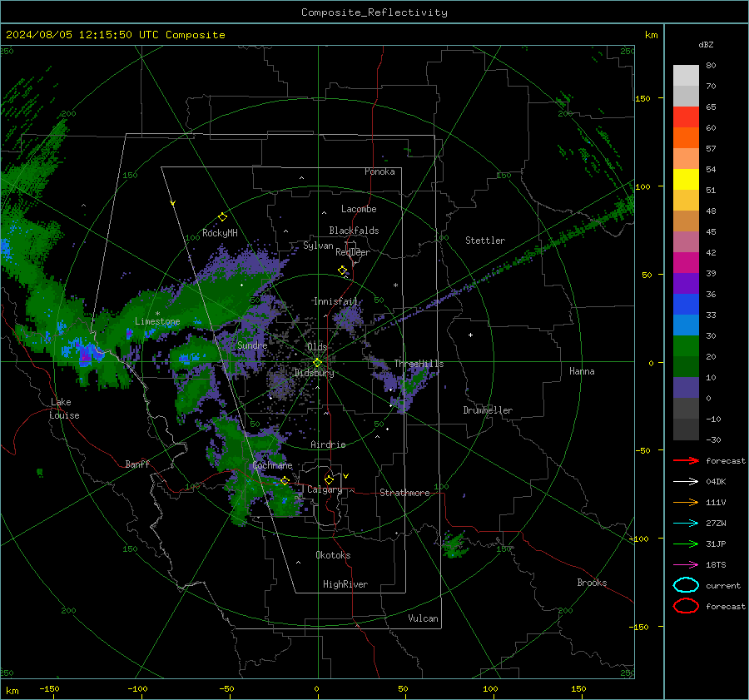Image resolution: width=749 pixels, height=700 pixels.
Task: Click the magenta 42-39 dBZ color swatch
Action: (x=686, y=262)
